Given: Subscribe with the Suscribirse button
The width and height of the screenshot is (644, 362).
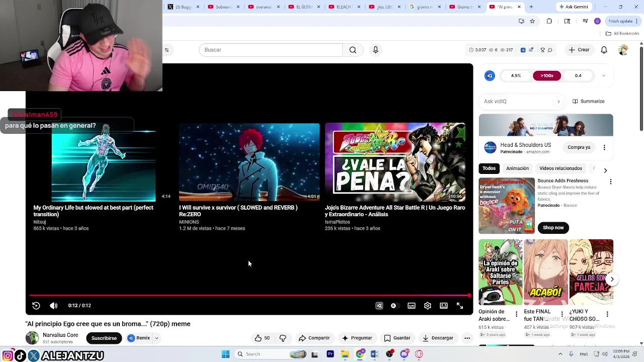Looking at the screenshot, I should click(x=104, y=338).
